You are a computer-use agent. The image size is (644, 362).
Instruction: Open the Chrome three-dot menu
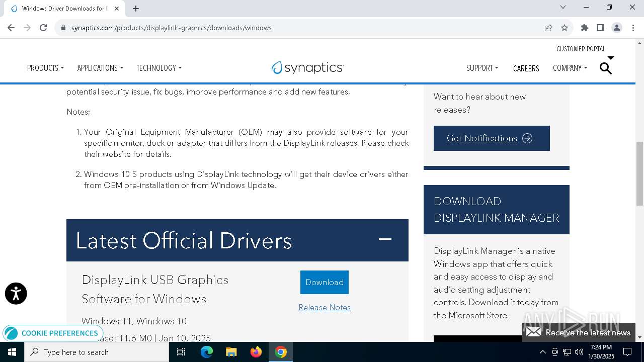pyautogui.click(x=633, y=28)
